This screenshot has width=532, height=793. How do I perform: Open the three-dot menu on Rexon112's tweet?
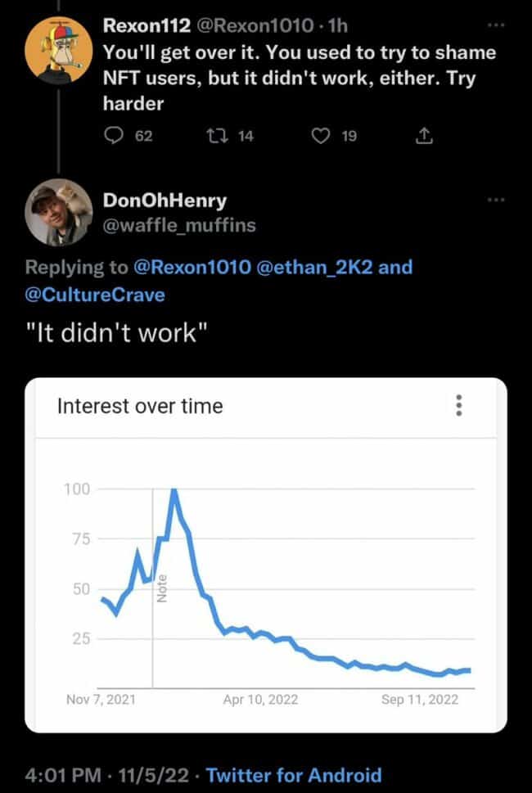pyautogui.click(x=496, y=25)
